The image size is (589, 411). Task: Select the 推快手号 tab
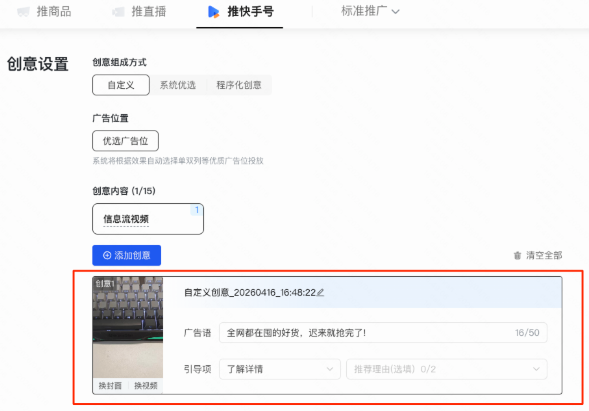pos(240,12)
